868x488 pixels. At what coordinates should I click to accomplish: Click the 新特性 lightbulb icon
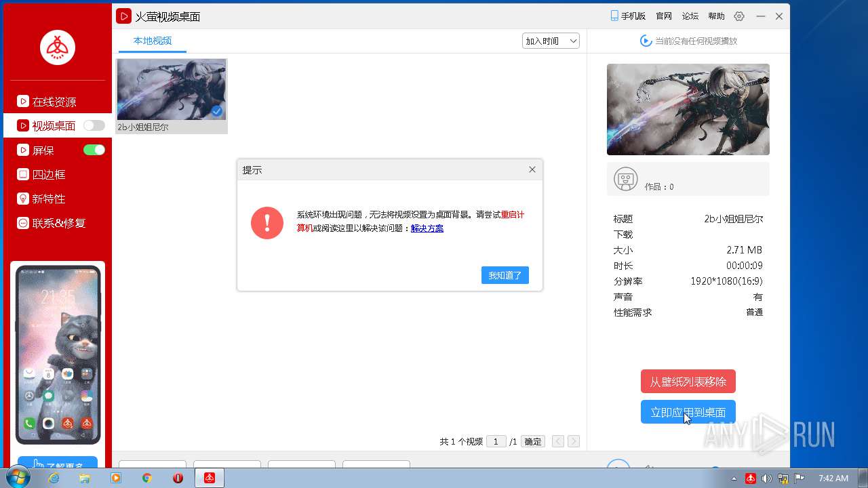[23, 199]
